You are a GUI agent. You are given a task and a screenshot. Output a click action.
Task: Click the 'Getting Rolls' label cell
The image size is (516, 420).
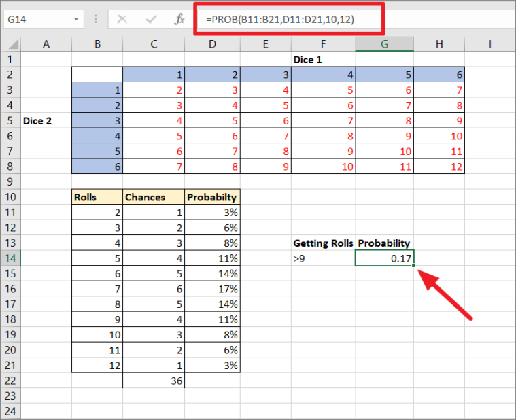point(323,243)
